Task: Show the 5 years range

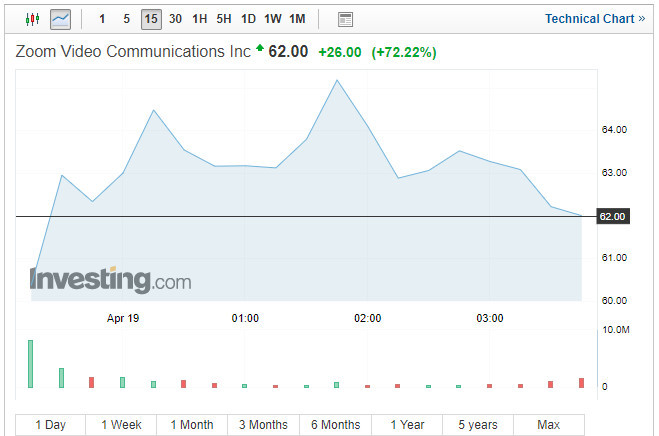Action: (478, 425)
